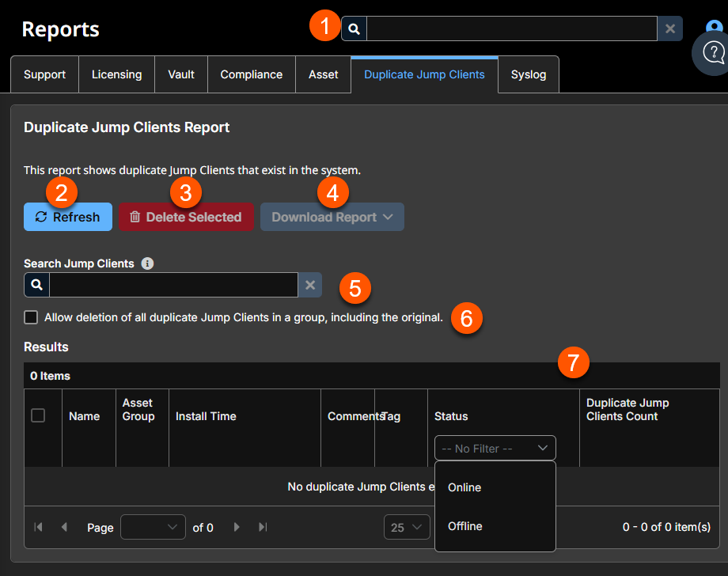This screenshot has height=576, width=728.
Task: Switch to the Compliance tab
Action: click(251, 74)
